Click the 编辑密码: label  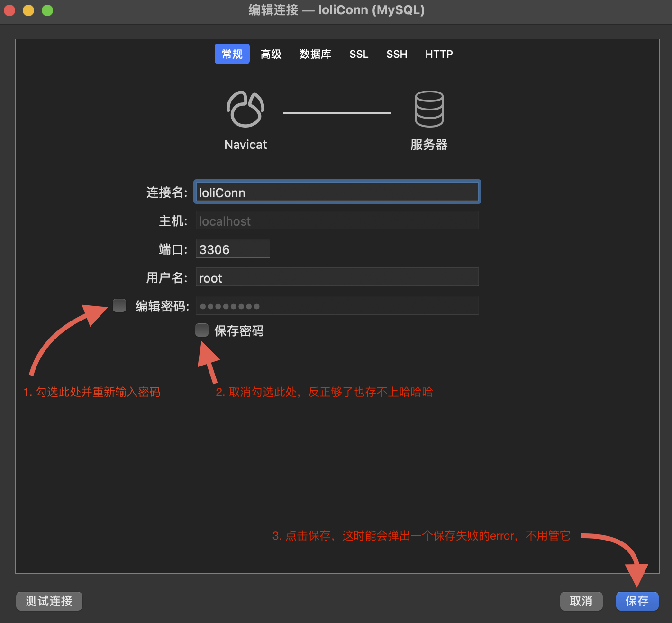(x=163, y=306)
